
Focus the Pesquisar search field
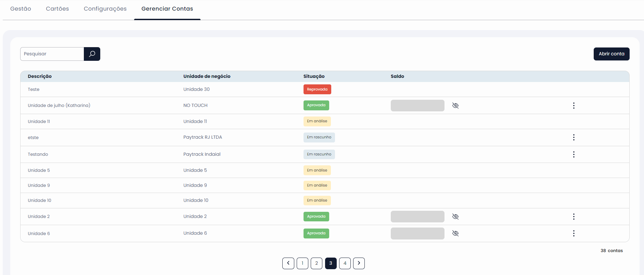pos(52,54)
